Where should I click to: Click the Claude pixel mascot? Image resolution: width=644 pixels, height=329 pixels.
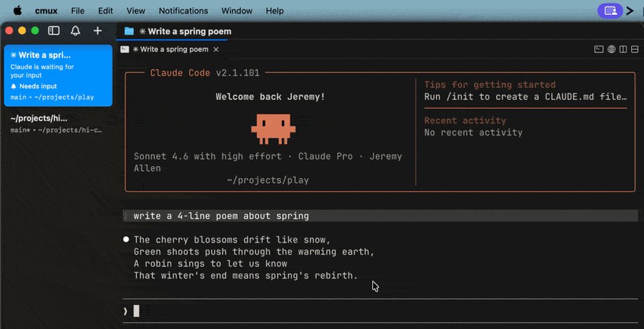(273, 129)
